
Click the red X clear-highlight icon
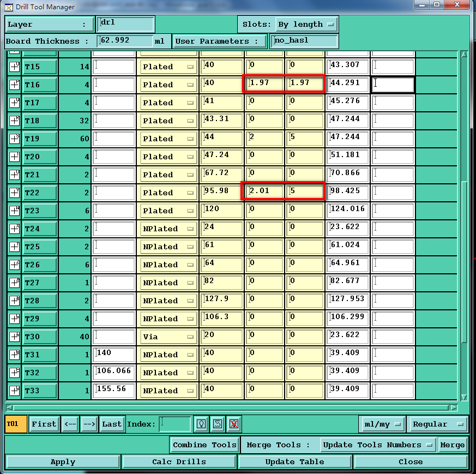(234, 424)
